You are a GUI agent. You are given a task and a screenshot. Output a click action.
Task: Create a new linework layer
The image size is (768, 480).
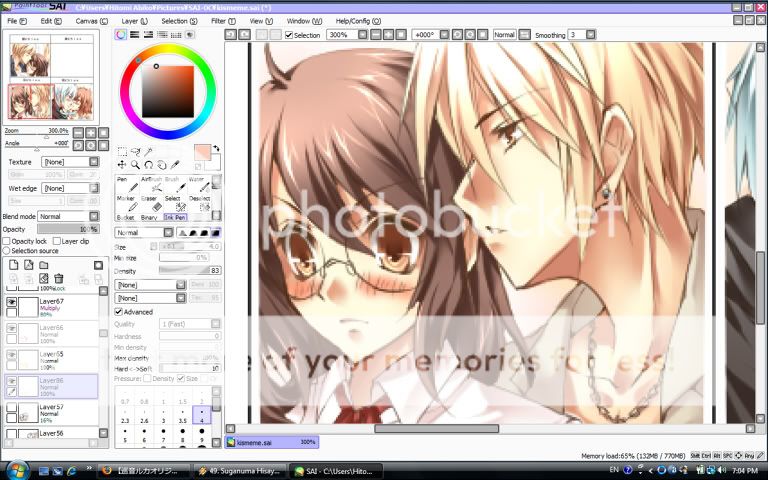point(29,265)
